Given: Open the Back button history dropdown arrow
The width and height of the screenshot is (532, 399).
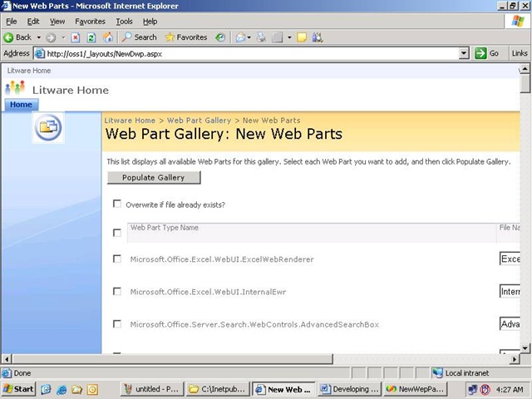Looking at the screenshot, I should coord(39,37).
